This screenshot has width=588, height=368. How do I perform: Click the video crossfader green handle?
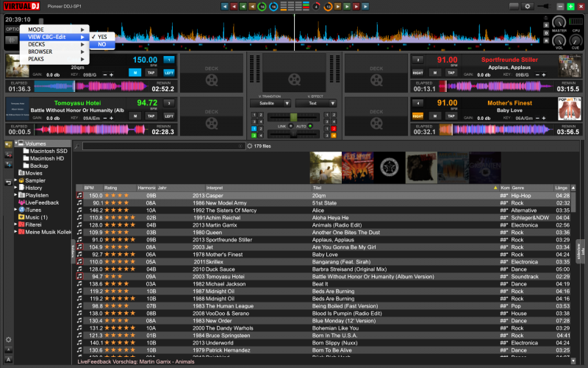point(293,117)
